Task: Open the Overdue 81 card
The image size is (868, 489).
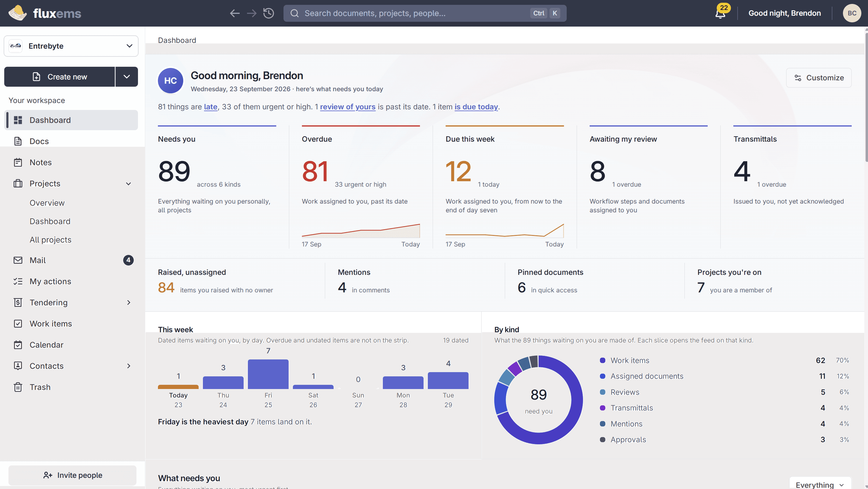Action: 360,187
